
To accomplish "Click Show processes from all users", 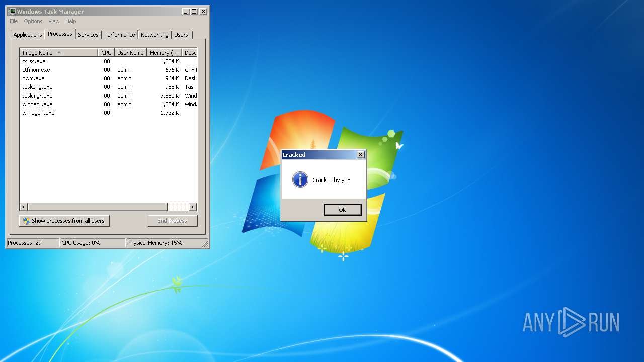I will [x=64, y=221].
